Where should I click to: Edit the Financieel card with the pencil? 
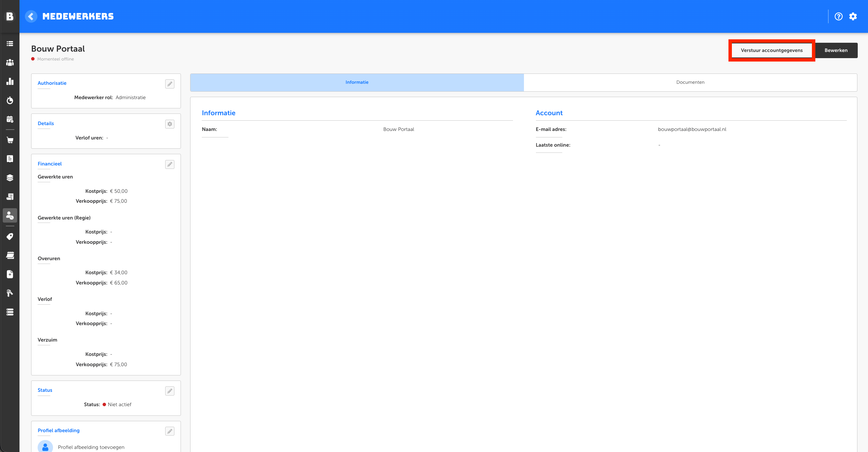(x=170, y=164)
